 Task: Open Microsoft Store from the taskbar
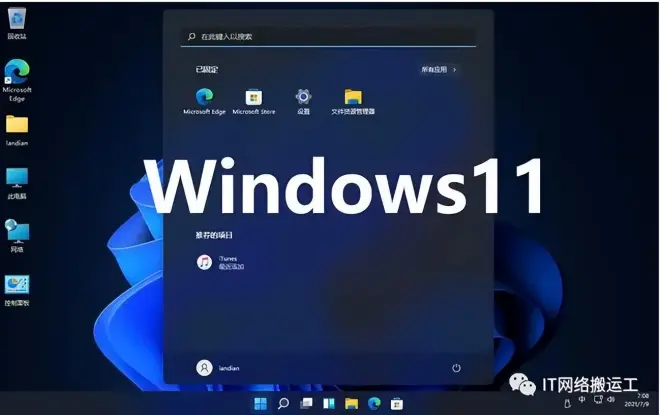397,404
